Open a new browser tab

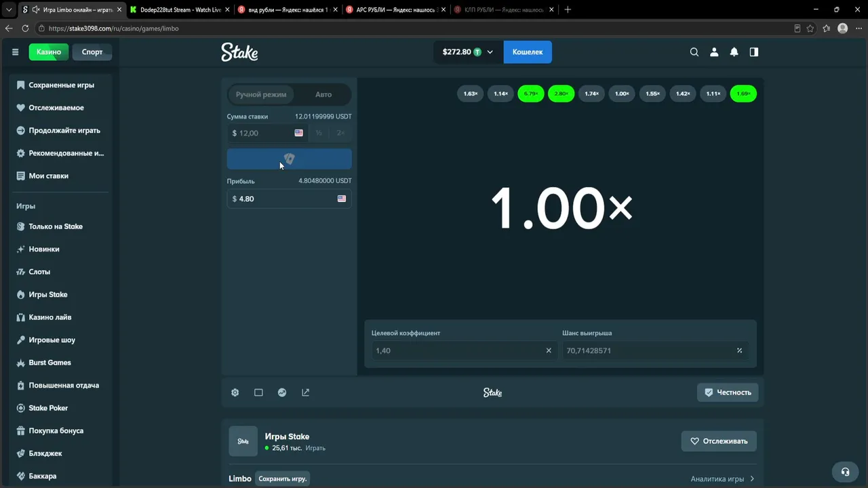pos(568,9)
